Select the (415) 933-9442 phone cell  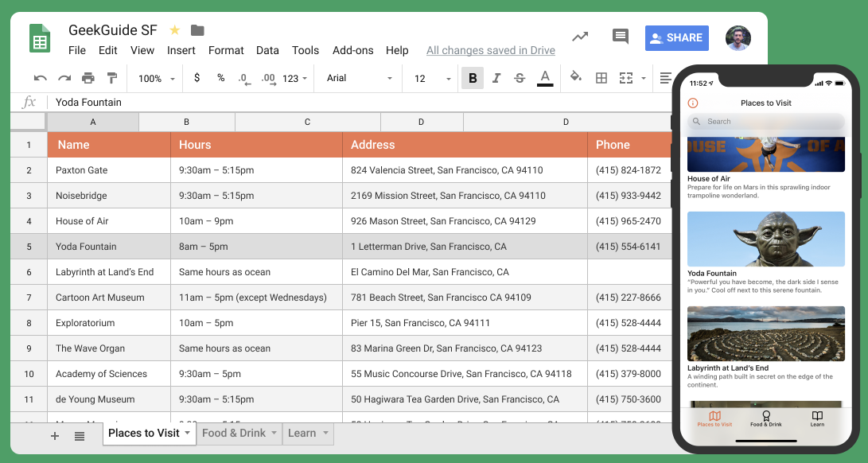(629, 196)
